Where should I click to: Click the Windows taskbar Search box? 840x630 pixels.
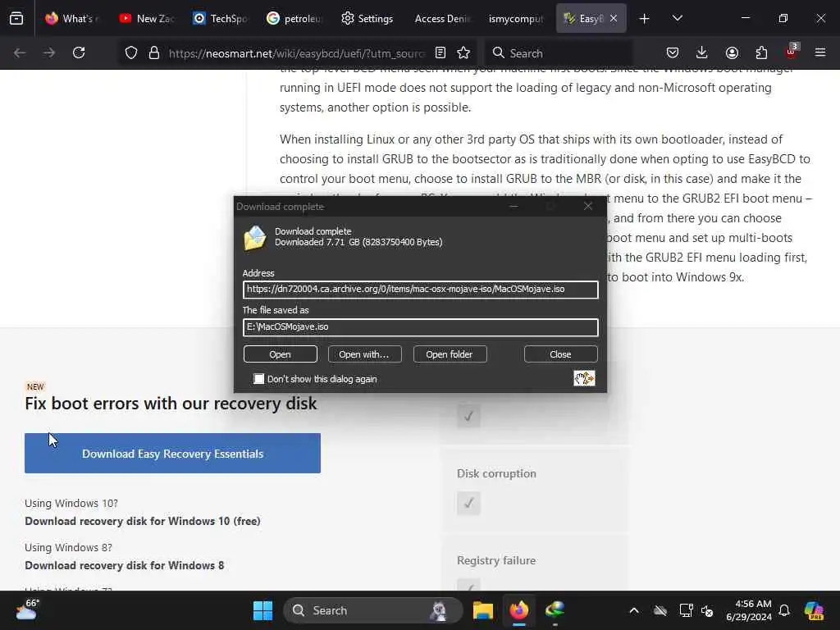click(x=372, y=610)
